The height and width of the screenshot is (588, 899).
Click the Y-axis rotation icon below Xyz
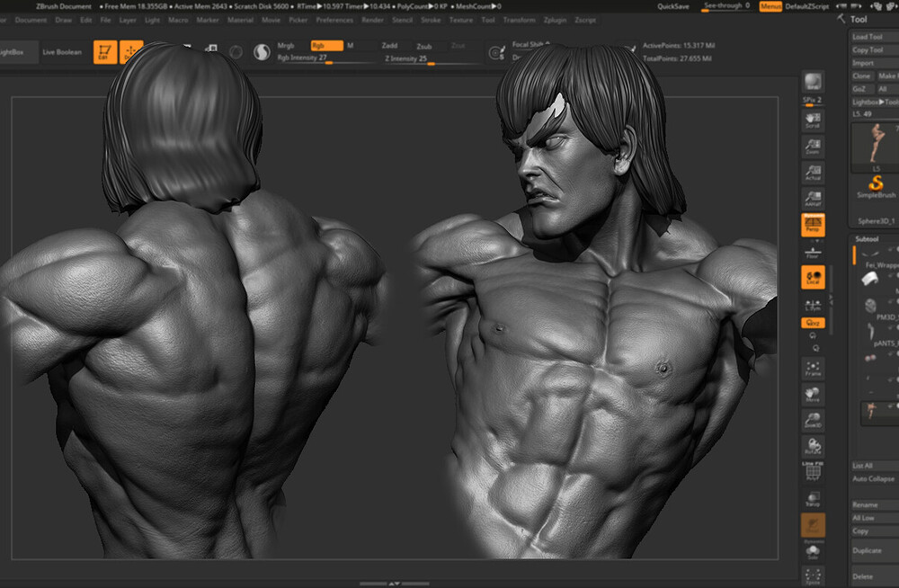pyautogui.click(x=813, y=336)
